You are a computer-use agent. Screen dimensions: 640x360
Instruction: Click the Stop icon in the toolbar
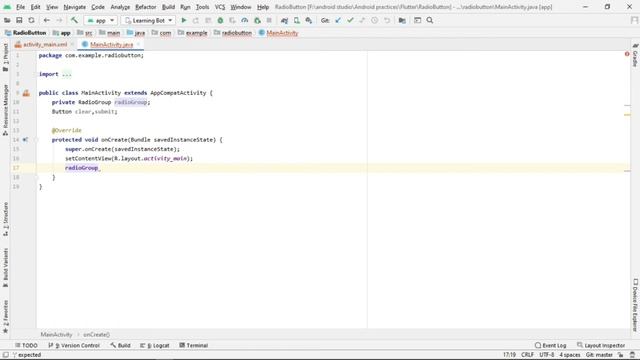[269, 20]
